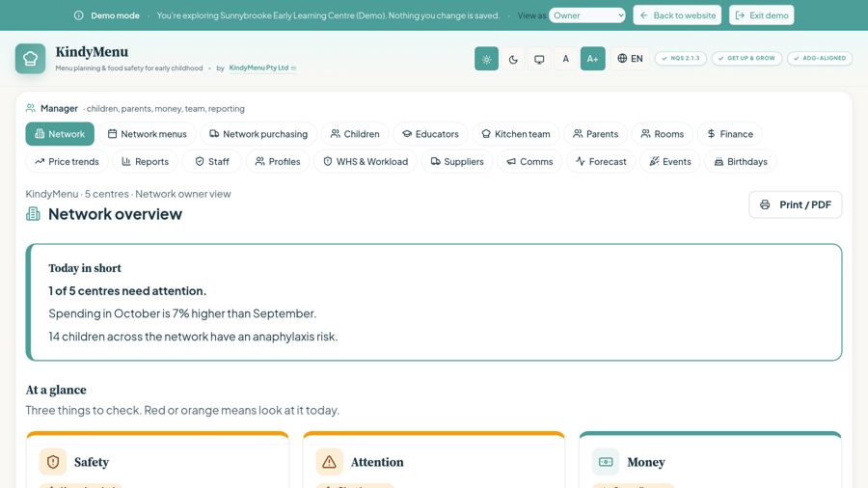Viewport: 868px width, 488px height.
Task: Click Exit demo button
Action: (762, 15)
